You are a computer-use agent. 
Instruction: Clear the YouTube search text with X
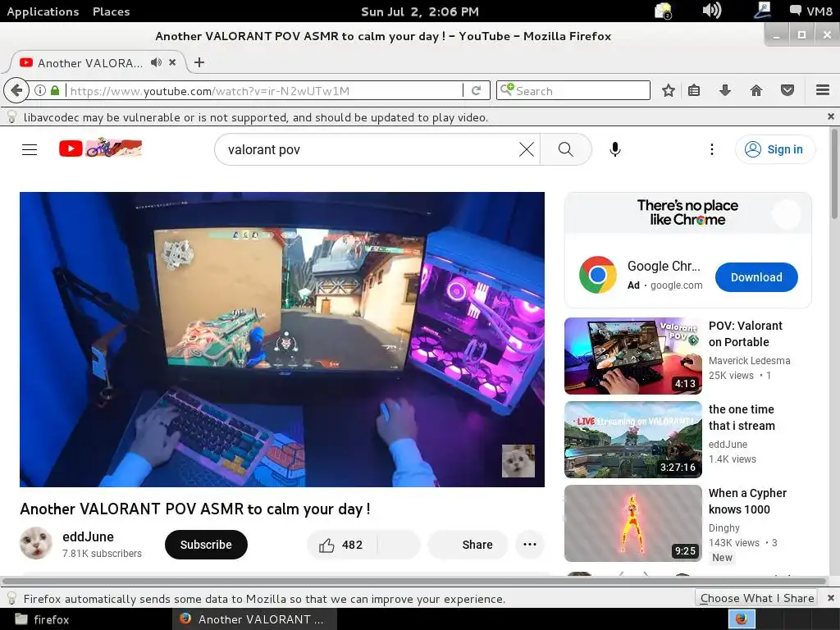pyautogui.click(x=527, y=149)
